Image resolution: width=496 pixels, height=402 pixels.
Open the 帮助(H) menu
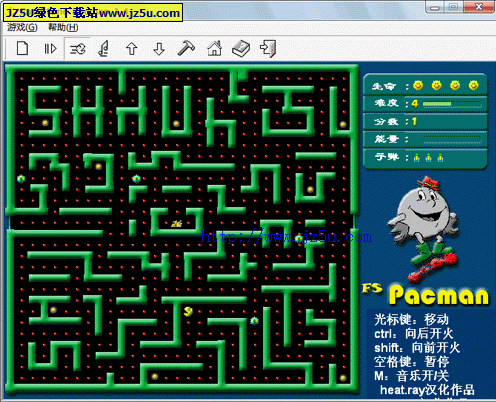(63, 27)
